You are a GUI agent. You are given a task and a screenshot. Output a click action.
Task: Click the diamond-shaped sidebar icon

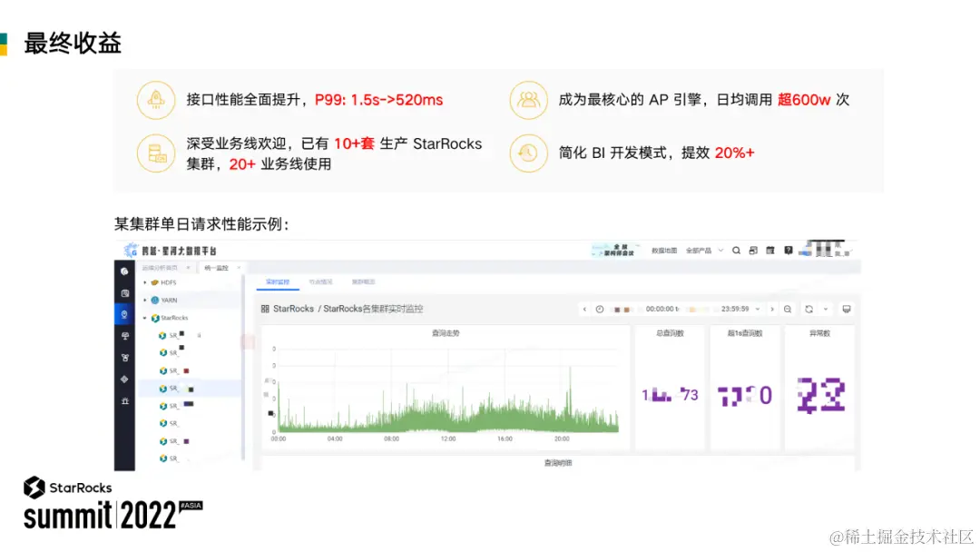124,379
